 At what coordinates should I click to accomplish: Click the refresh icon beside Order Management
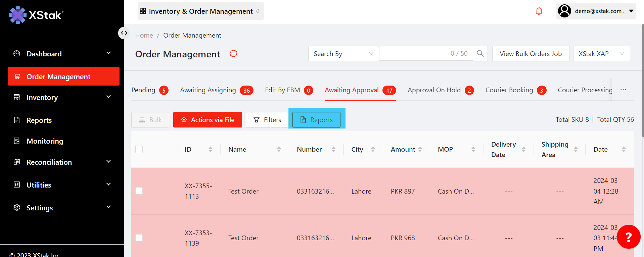(233, 54)
